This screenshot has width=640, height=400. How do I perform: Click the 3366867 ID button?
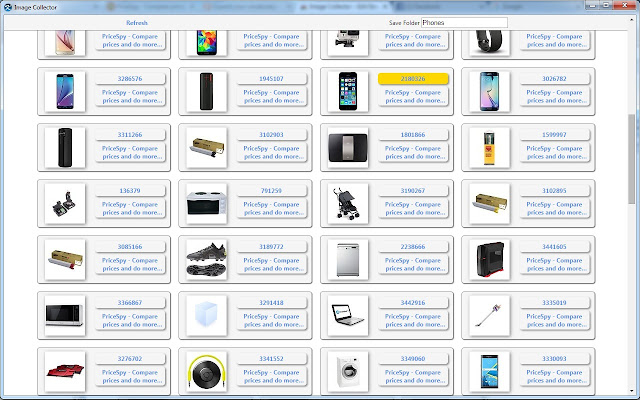pos(130,302)
